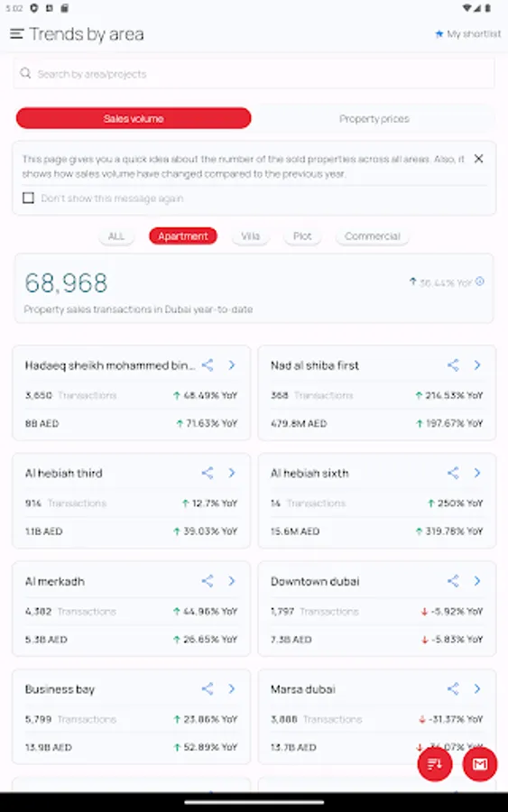Select the Commercial filter chip
This screenshot has height=812, width=508.
[x=373, y=236]
